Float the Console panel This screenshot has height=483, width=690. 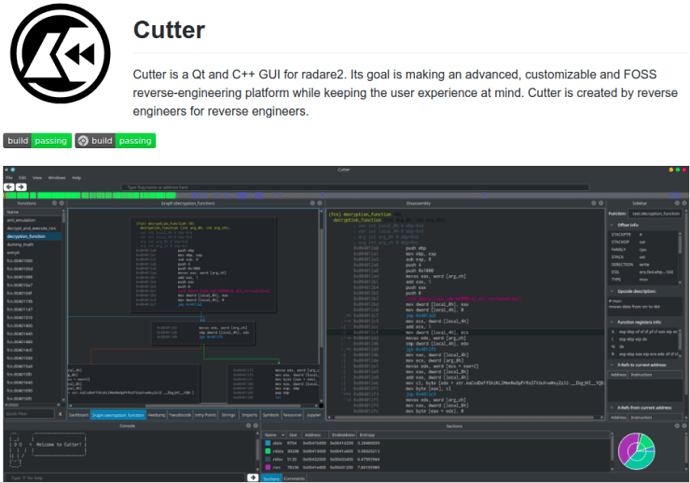point(249,426)
